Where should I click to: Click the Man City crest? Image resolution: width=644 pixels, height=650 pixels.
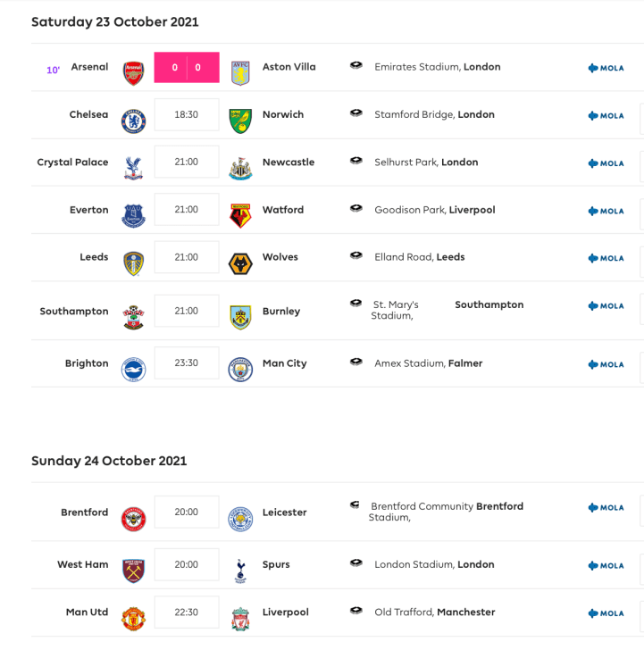point(240,370)
